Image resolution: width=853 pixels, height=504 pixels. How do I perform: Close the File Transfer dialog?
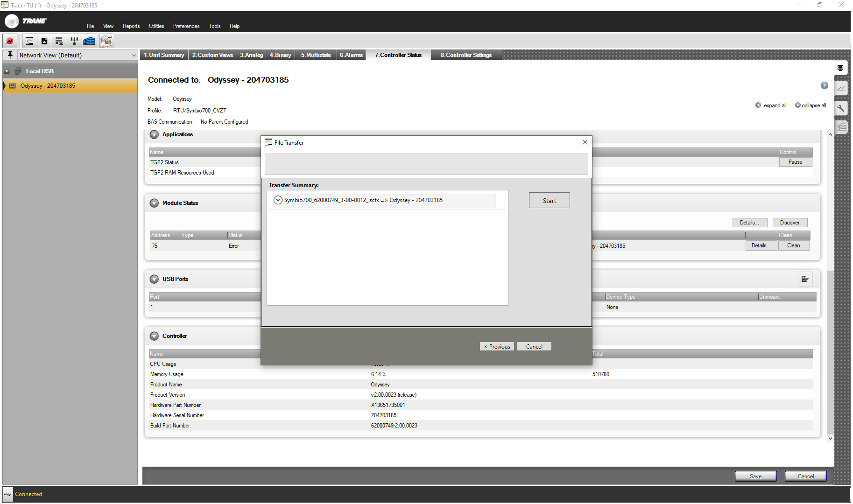(x=585, y=142)
